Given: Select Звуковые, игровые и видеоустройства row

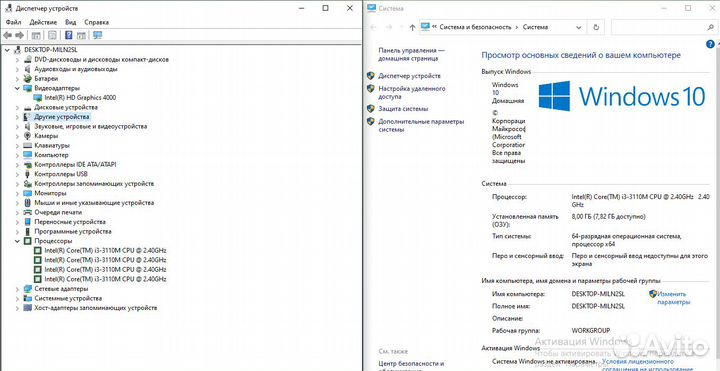Looking at the screenshot, I should 90,126.
